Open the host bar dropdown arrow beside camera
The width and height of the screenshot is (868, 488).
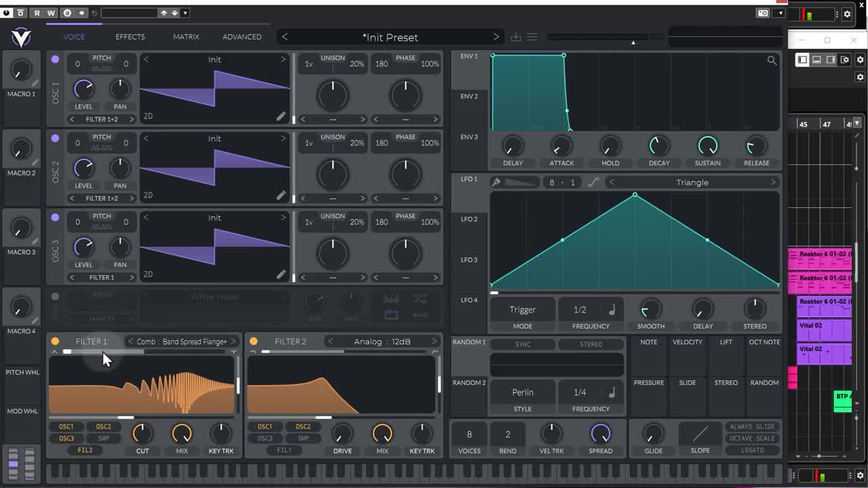[781, 13]
